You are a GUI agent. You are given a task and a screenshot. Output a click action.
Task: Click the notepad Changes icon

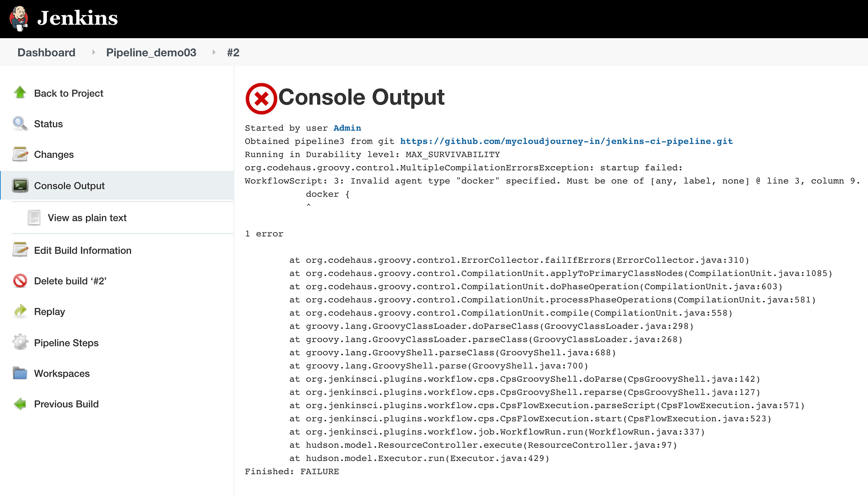20,154
